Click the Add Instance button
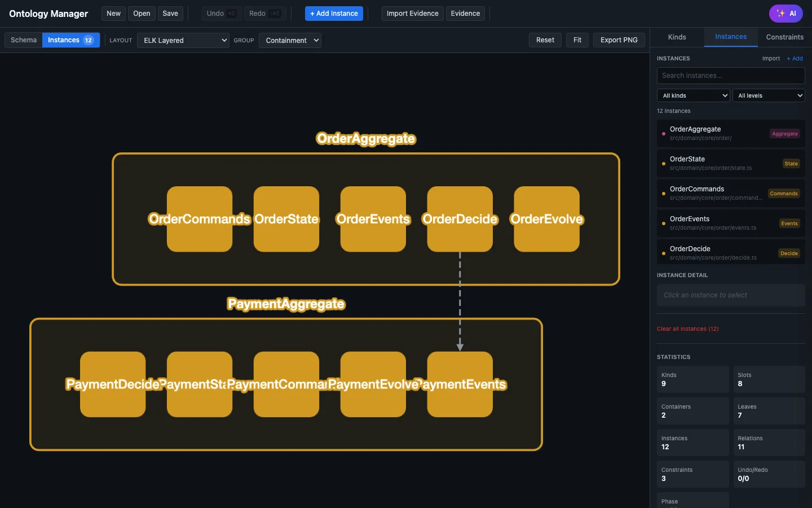Viewport: 812px width, 508px height. (x=334, y=14)
